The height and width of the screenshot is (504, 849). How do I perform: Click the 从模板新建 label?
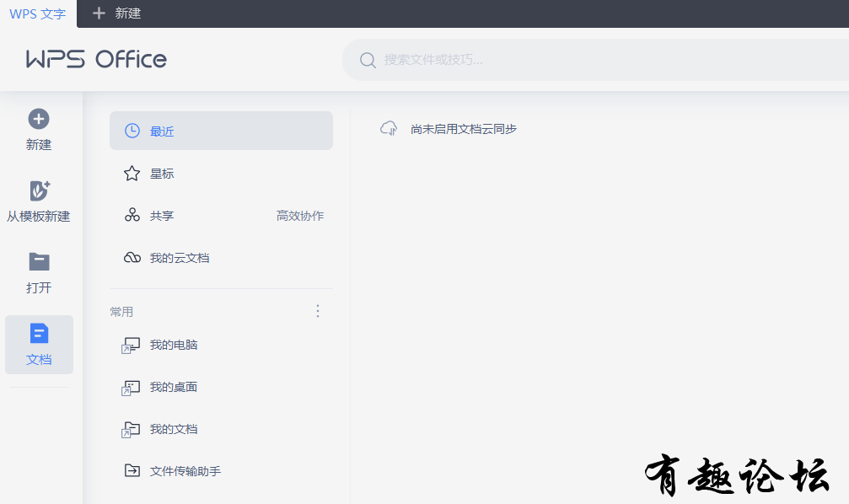tap(39, 216)
